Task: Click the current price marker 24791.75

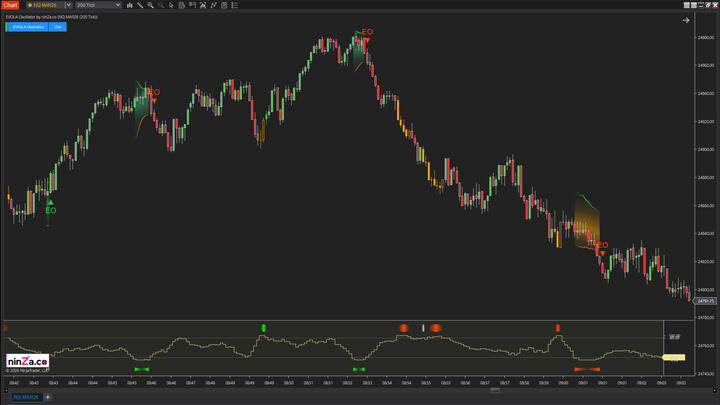Action: tap(706, 300)
